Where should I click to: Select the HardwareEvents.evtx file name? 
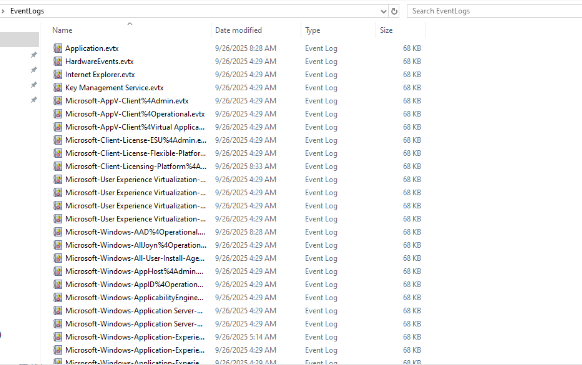click(x=99, y=61)
